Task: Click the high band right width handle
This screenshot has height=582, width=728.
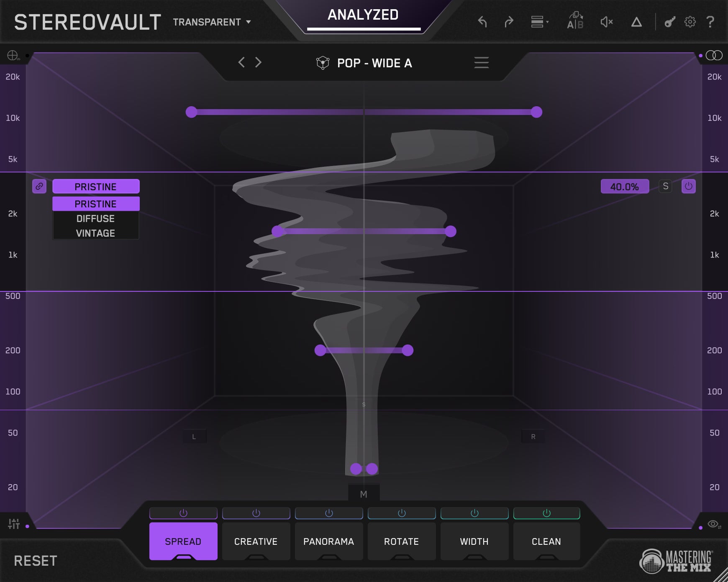Action: [536, 112]
